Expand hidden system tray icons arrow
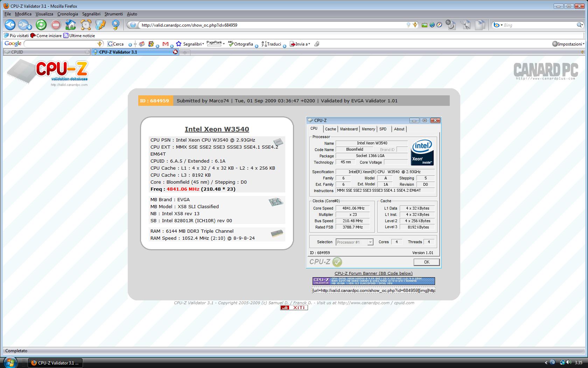This screenshot has width=588, height=368. tap(546, 363)
